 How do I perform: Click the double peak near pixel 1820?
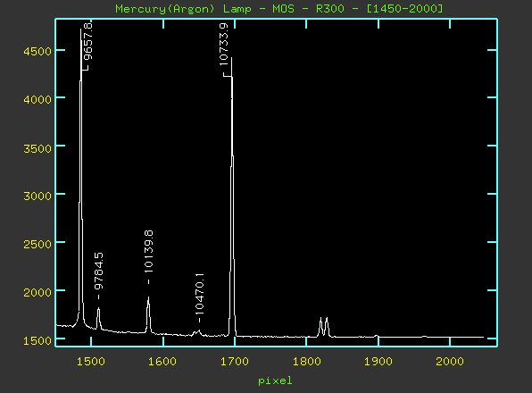324,327
